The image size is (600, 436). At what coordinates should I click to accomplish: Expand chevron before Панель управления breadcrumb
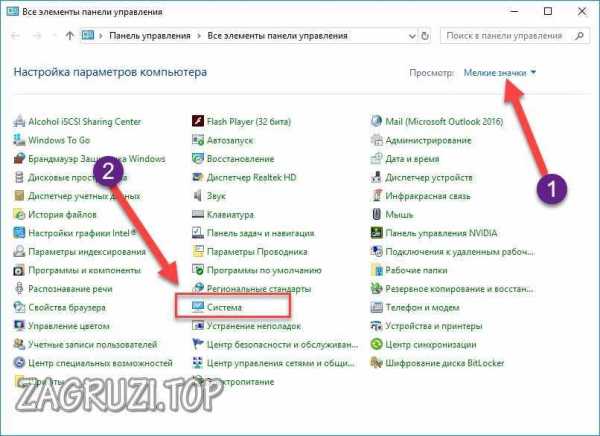coord(101,36)
